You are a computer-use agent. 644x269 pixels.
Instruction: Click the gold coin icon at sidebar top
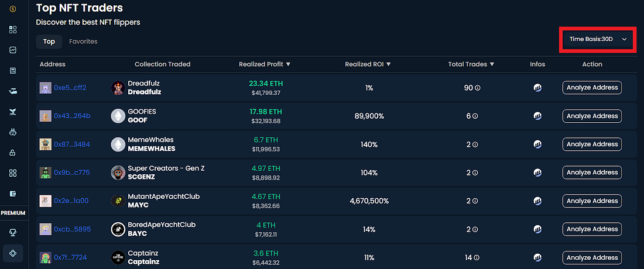pyautogui.click(x=13, y=9)
